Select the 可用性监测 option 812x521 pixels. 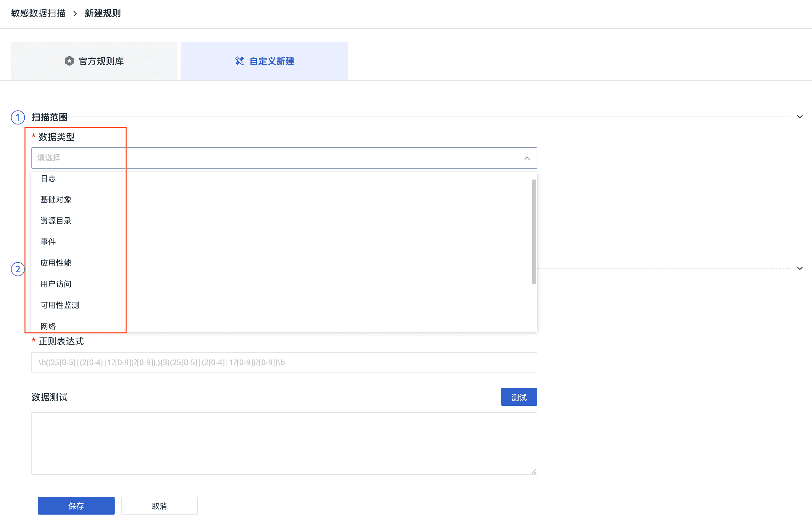284,305
